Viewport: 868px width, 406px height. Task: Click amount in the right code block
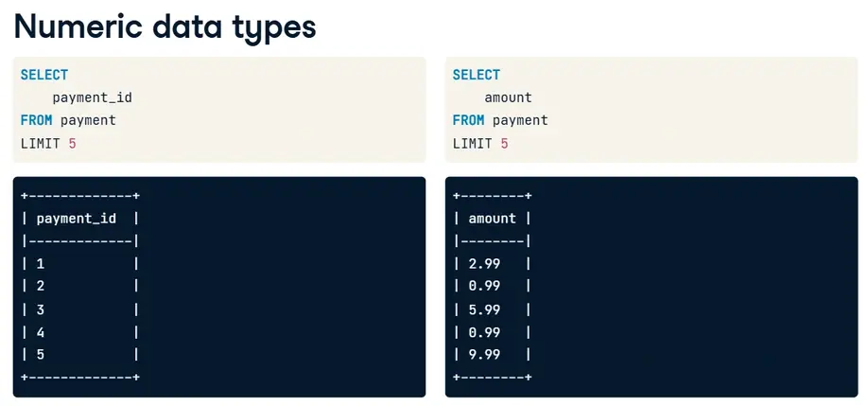pos(508,97)
